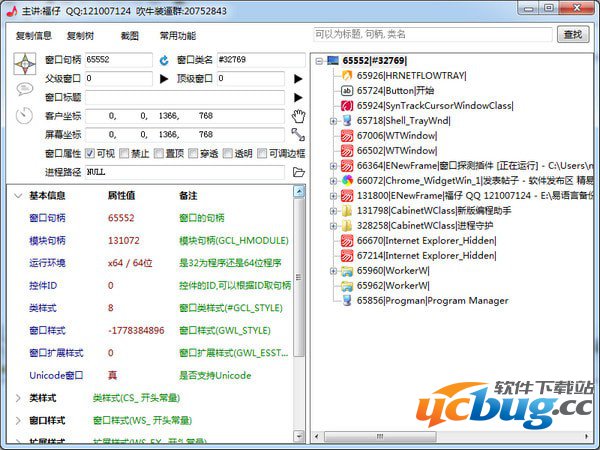Click the search box for title, handle, class
Image resolution: width=600 pixels, height=450 pixels.
(x=433, y=34)
